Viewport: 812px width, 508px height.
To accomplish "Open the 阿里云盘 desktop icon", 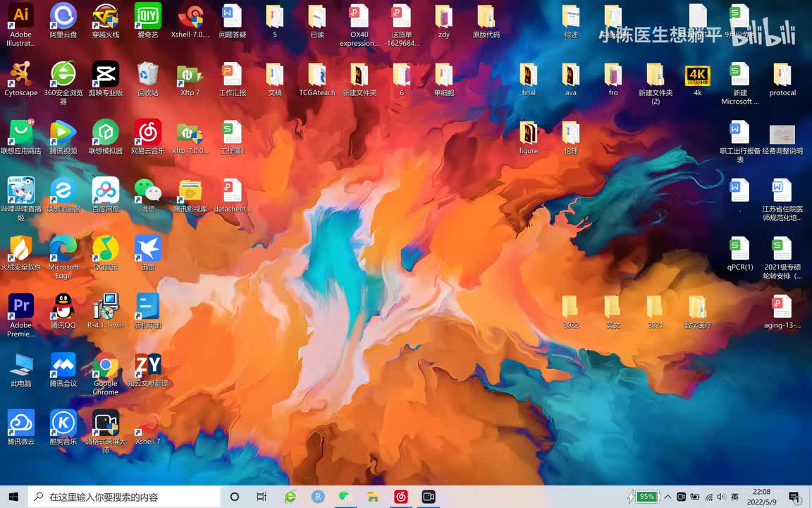I will 63,20.
